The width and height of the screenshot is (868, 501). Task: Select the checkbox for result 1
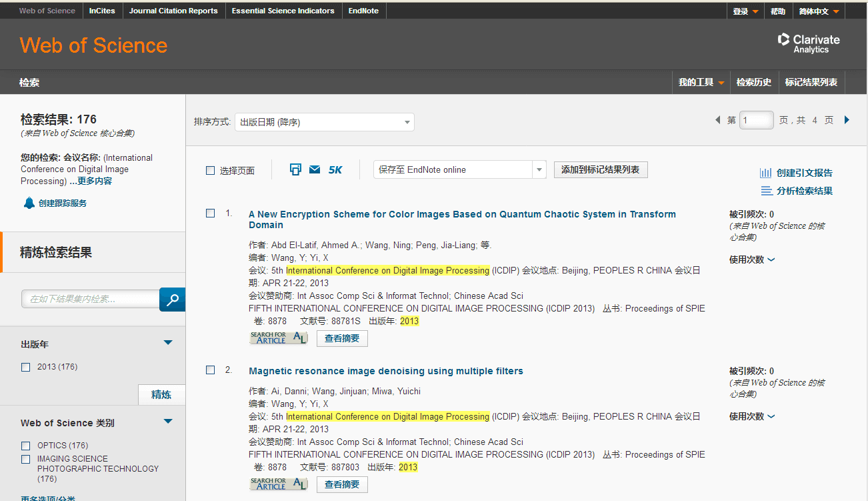point(211,213)
